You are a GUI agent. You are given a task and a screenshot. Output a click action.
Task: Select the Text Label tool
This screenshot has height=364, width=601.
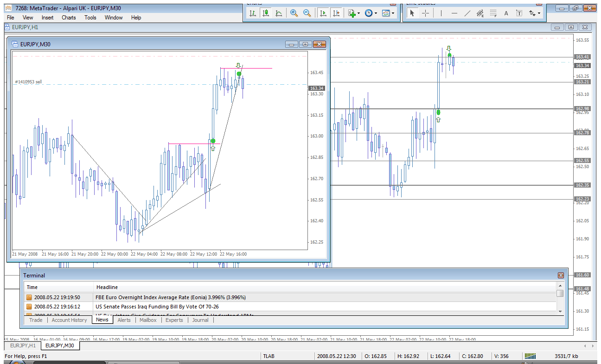pos(519,13)
